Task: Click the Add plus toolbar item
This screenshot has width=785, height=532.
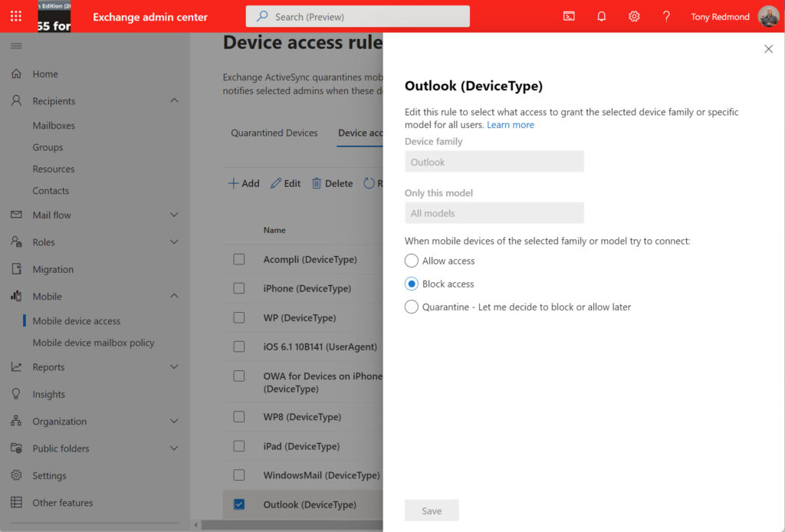Action: (244, 183)
